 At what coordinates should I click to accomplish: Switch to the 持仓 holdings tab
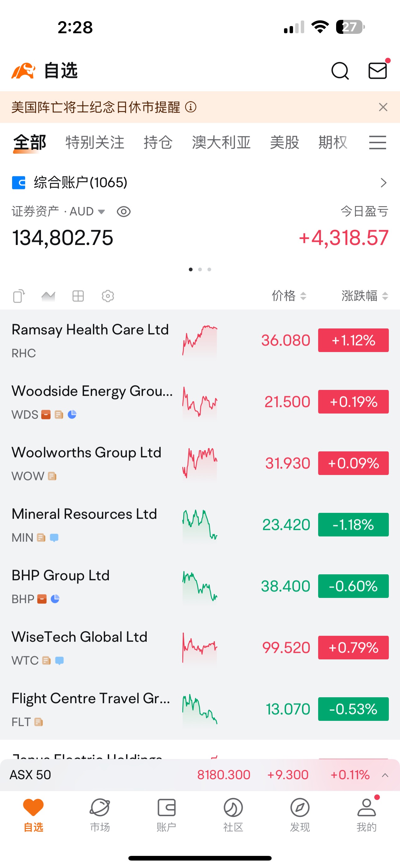158,142
